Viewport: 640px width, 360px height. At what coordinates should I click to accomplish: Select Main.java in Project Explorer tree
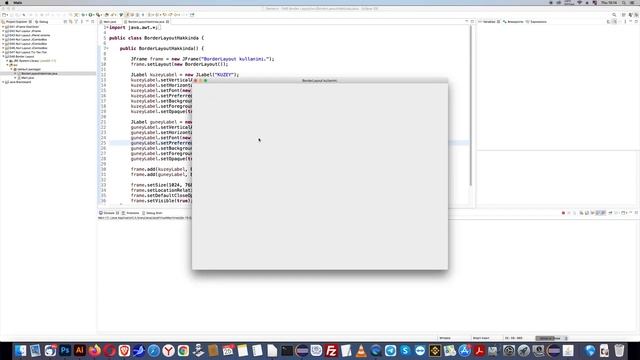tap(27, 78)
